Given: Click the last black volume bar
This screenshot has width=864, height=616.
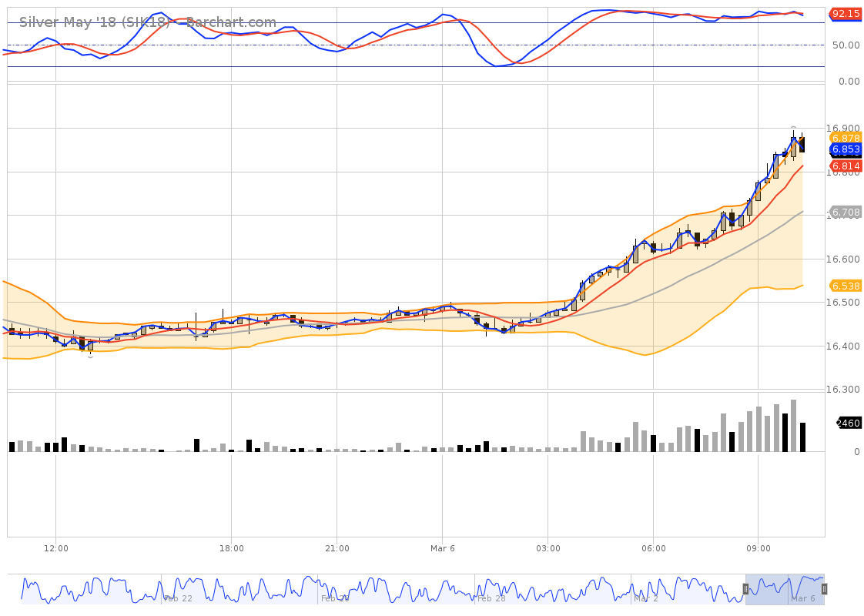Looking at the screenshot, I should point(803,437).
